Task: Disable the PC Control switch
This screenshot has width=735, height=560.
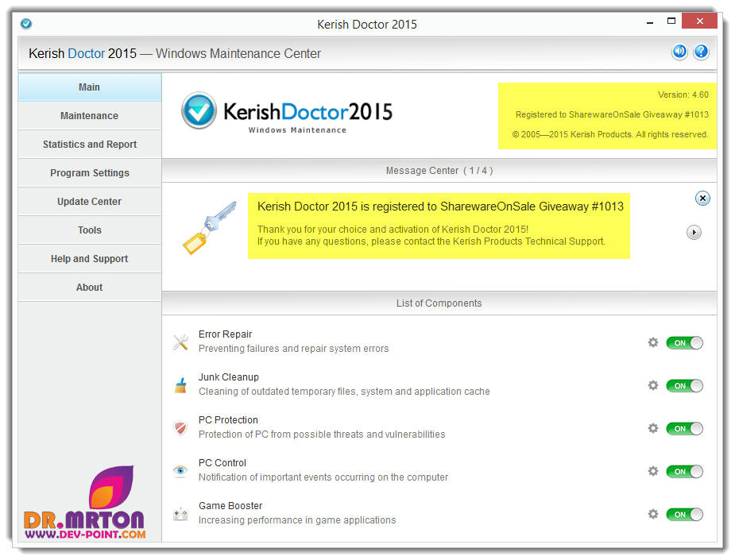Action: (684, 471)
